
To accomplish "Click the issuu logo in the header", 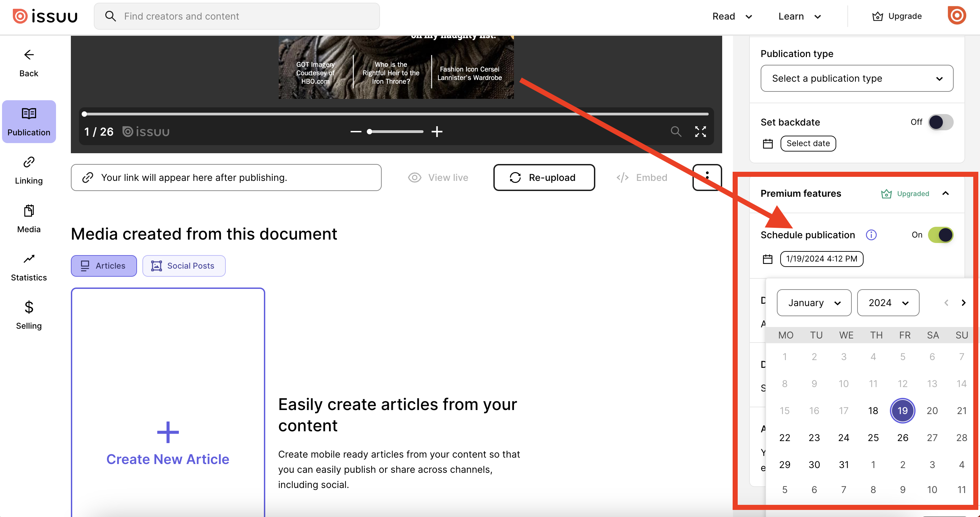I will 45,16.
